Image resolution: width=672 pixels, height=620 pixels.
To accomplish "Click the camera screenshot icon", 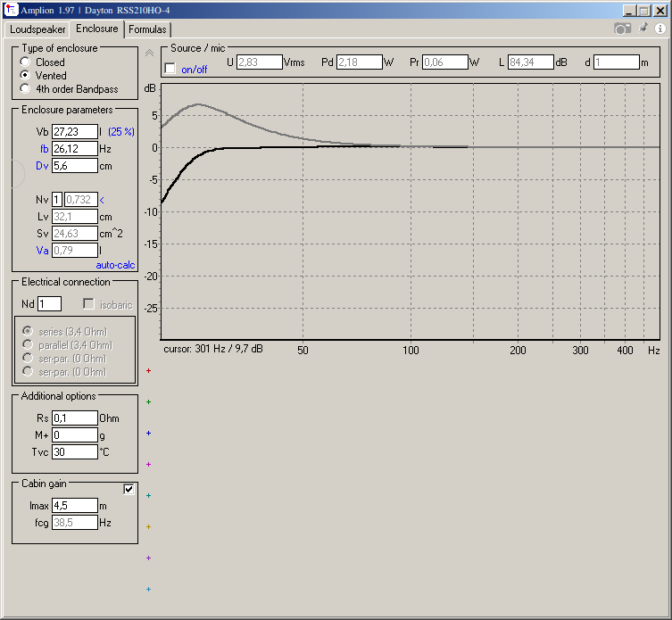I will [622, 29].
